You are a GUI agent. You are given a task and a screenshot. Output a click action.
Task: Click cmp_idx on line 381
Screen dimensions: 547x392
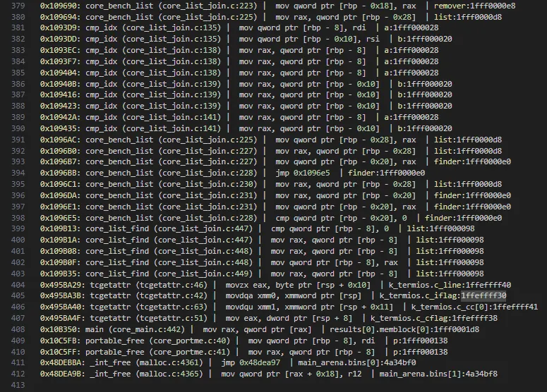[101, 28]
